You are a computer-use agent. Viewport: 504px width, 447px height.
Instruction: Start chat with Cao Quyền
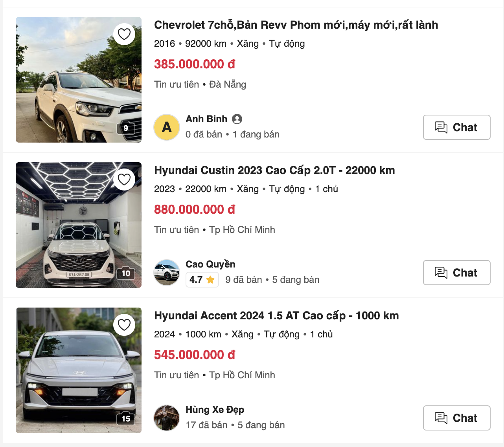(x=456, y=273)
